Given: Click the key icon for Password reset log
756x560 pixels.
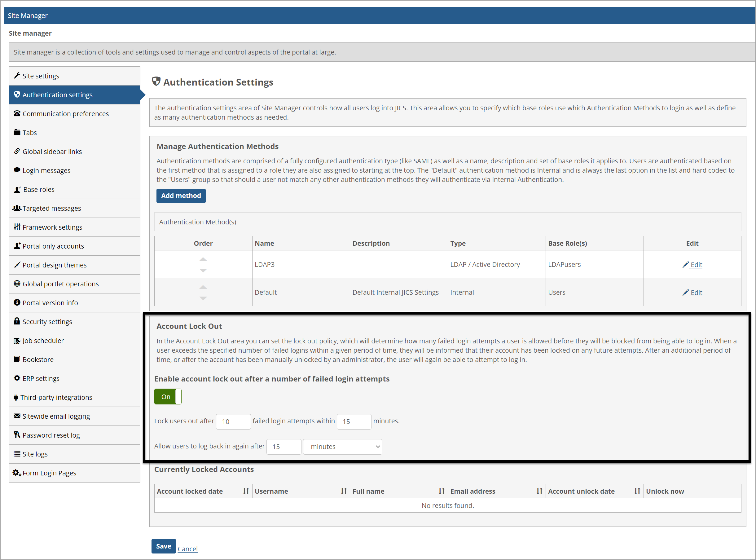Looking at the screenshot, I should click(17, 435).
